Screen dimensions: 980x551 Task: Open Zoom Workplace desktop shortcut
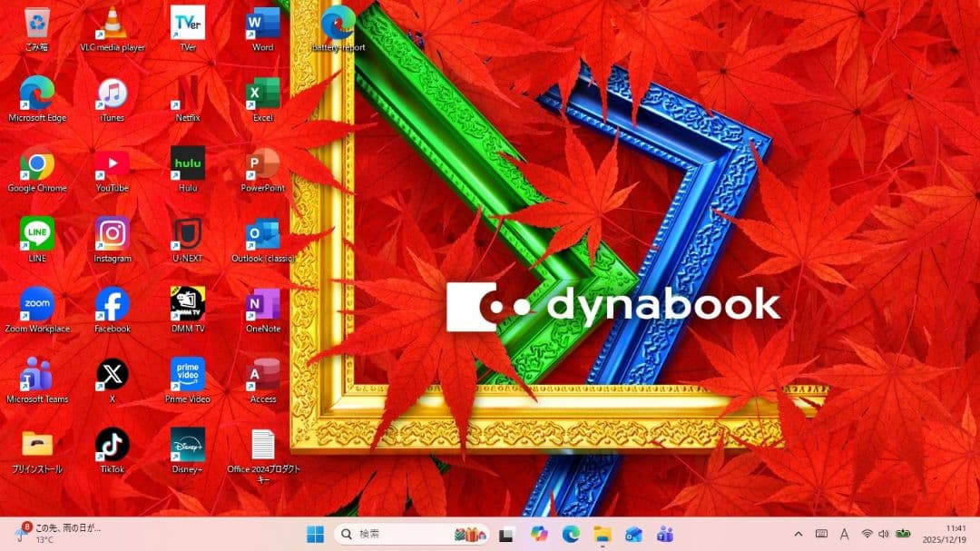37,310
